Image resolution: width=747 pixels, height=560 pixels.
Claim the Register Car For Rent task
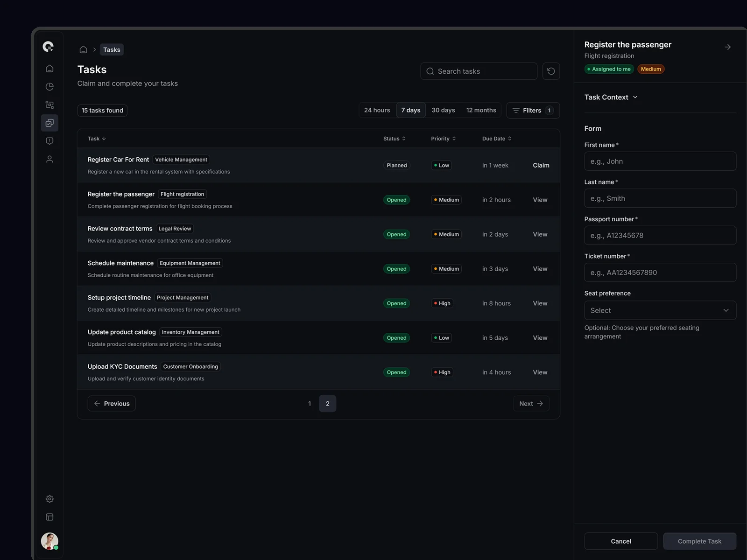coord(541,165)
